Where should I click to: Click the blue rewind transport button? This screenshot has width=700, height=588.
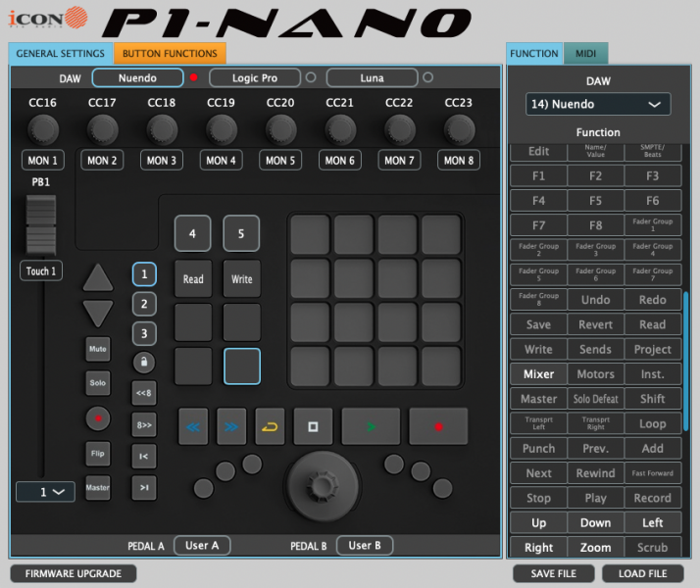(193, 426)
